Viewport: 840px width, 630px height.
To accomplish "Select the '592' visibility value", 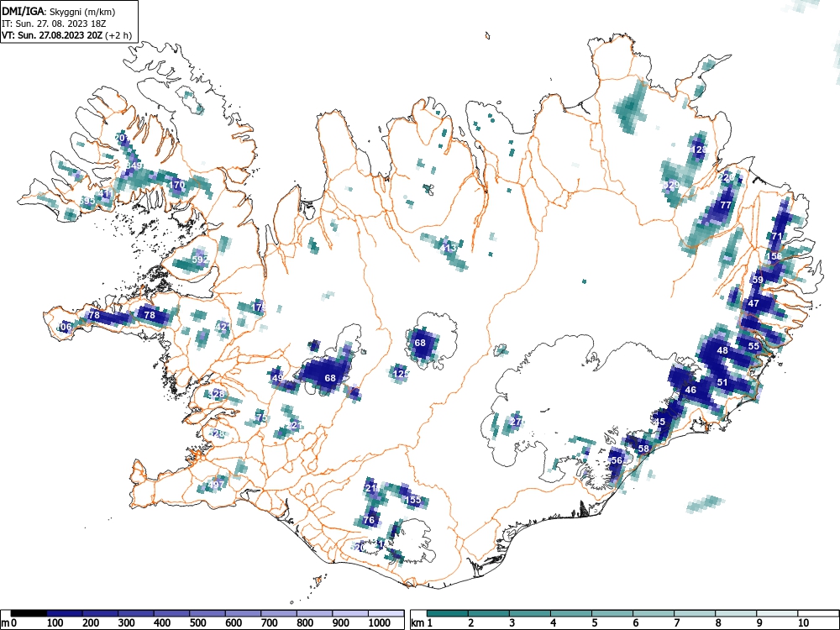I will pos(200,260).
